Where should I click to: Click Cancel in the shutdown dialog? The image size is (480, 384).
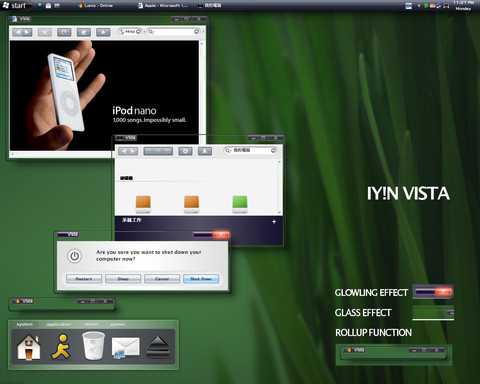click(162, 279)
